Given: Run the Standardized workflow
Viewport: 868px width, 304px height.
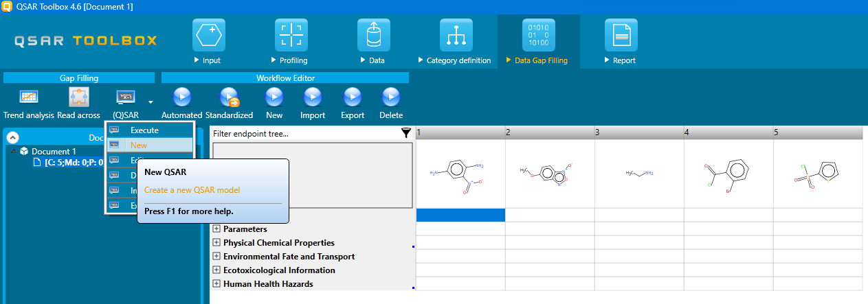Looking at the screenshot, I should pyautogui.click(x=230, y=104).
